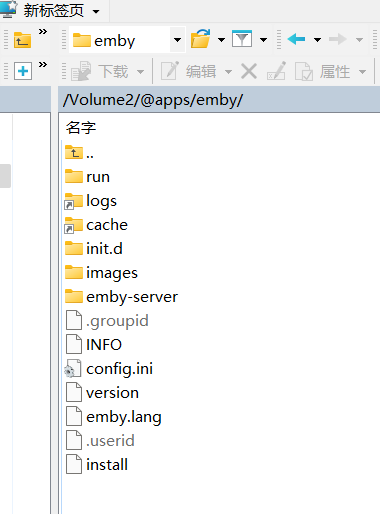
Task: Click the cache folder shortcut icon
Action: 73,225
